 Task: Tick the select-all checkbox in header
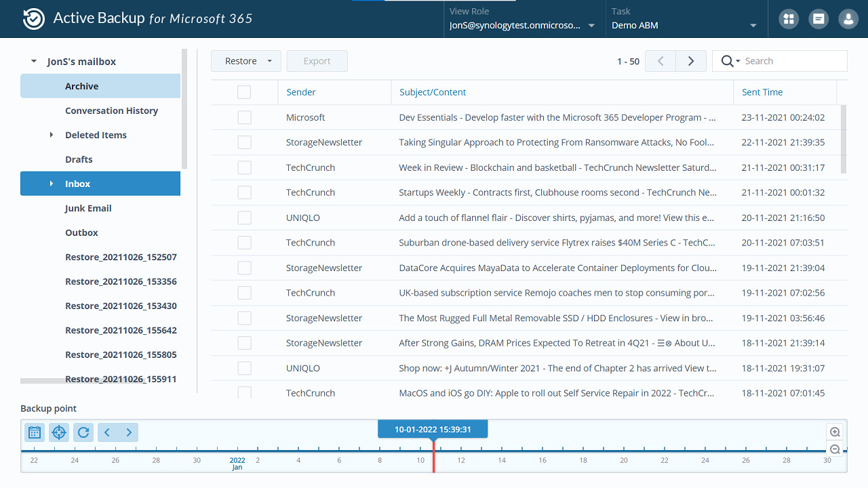pos(244,92)
